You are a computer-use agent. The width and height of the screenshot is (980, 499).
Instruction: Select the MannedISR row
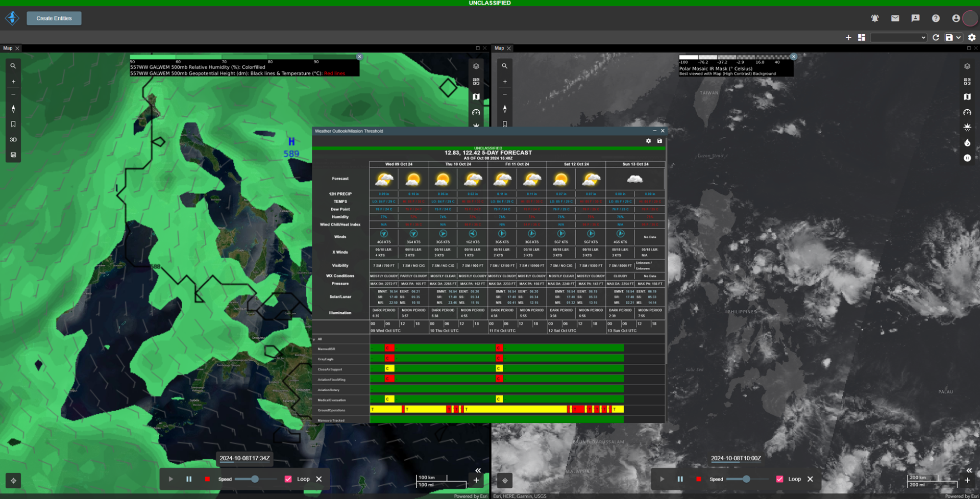coord(488,348)
